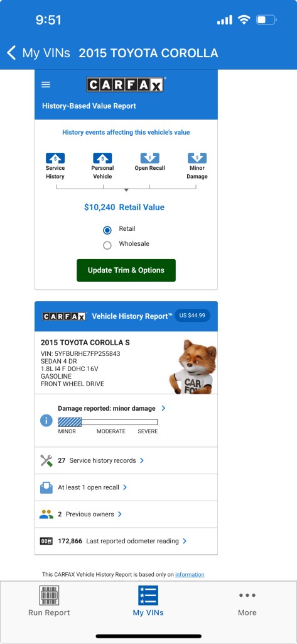Tap the Minor Damage value icon
The width and height of the screenshot is (297, 644).
(197, 158)
